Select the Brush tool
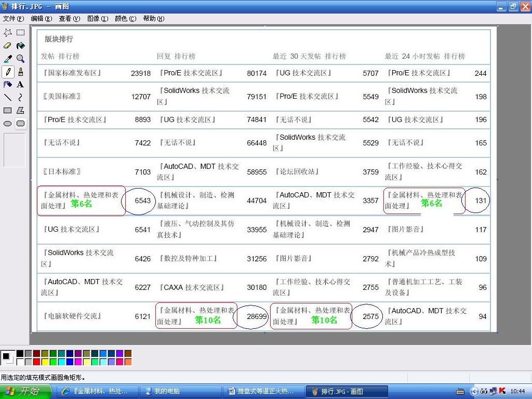The image size is (532, 399). point(21,72)
